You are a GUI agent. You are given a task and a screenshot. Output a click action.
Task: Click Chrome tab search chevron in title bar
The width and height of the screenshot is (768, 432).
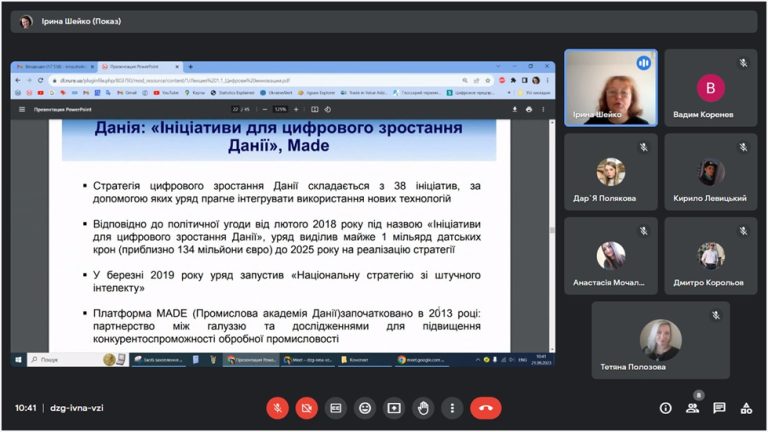coord(498,66)
